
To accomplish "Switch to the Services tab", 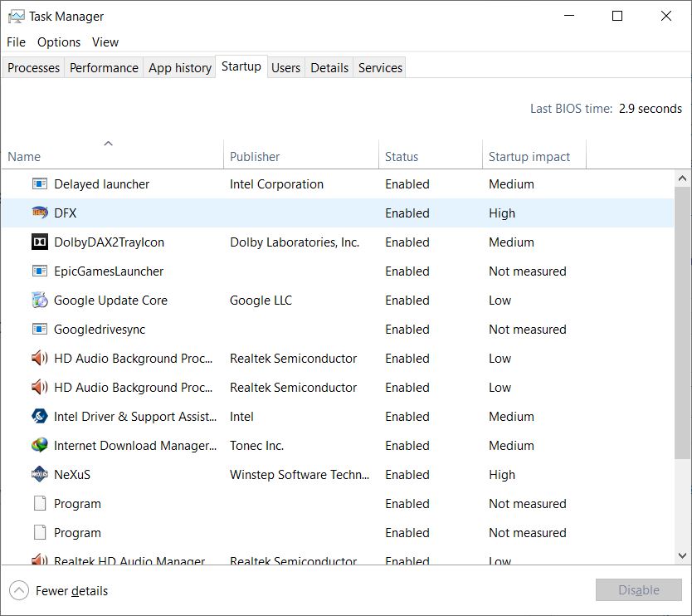I will (x=380, y=67).
